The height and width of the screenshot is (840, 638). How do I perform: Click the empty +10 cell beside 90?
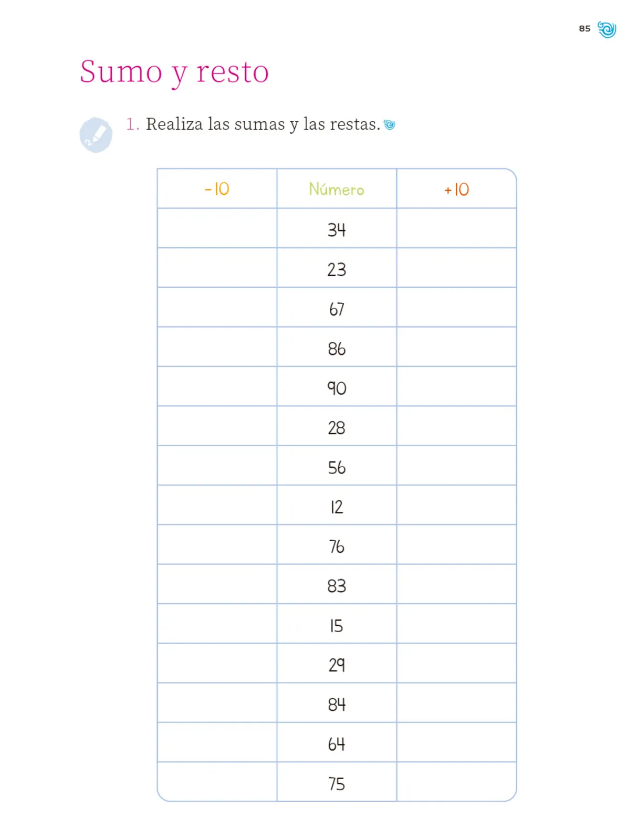coord(456,386)
